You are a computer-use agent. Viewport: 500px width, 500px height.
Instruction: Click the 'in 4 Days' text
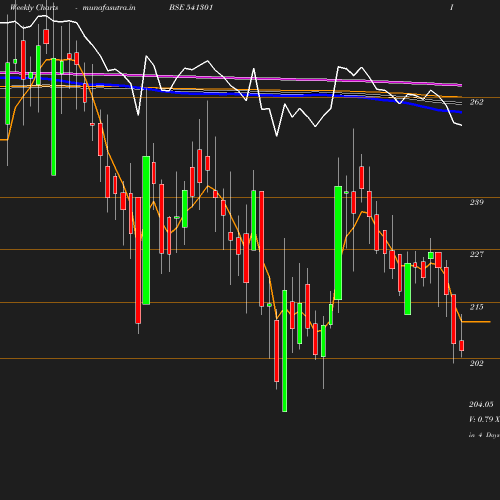coord(484,435)
